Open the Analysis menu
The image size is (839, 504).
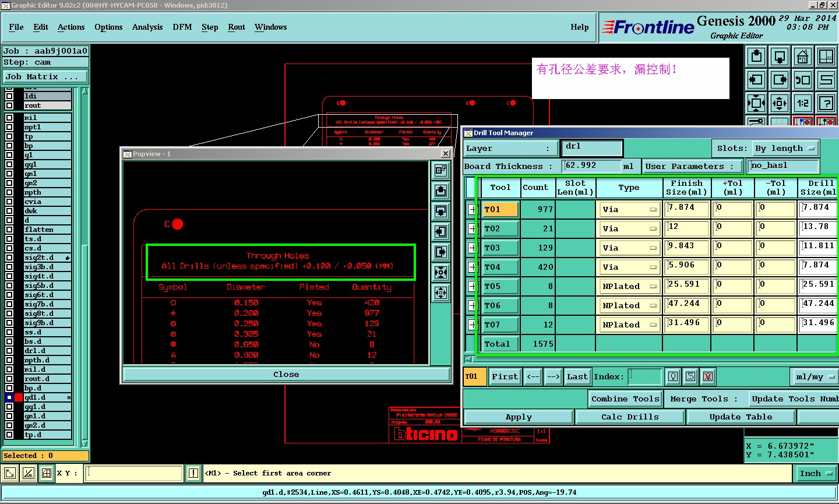(x=147, y=27)
